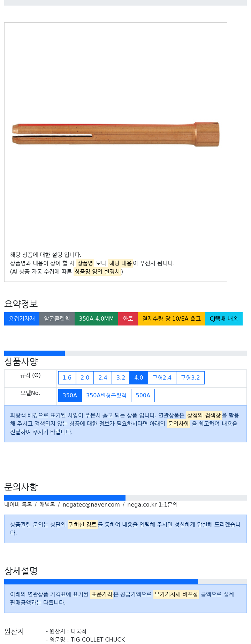251x644 pixels.
Task: Click the 문의사항 blue progress bar
Action: tap(65, 498)
